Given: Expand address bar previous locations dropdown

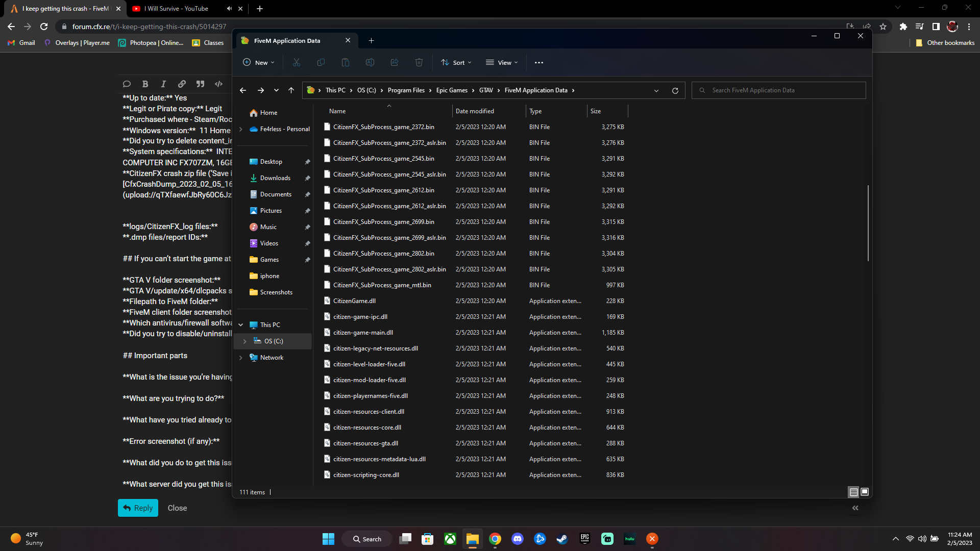Looking at the screenshot, I should [x=656, y=90].
